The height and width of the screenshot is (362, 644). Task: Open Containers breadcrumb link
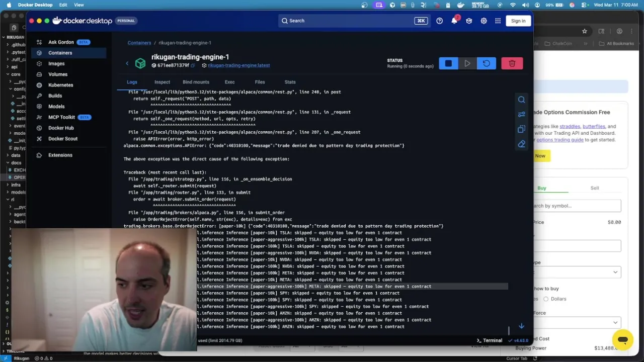(139, 43)
